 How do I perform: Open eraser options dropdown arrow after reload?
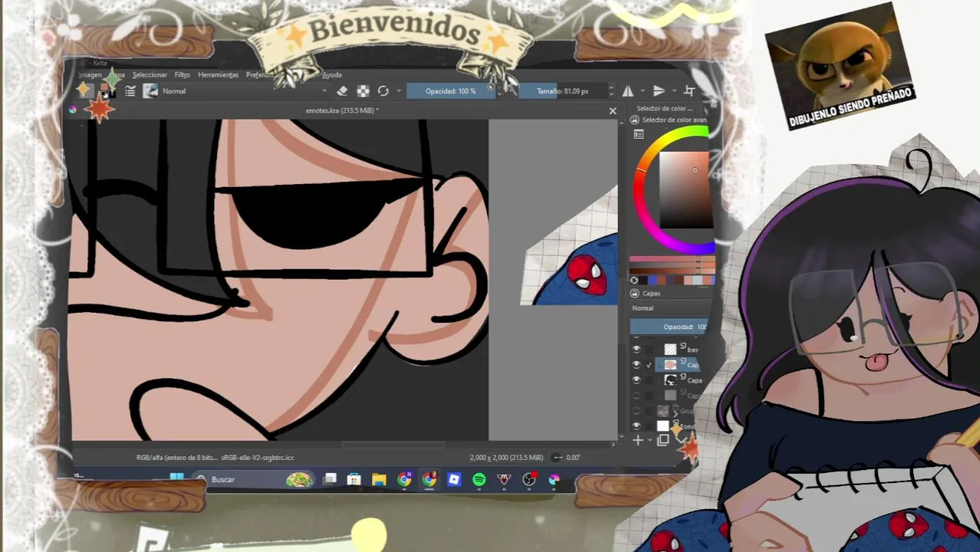399,91
